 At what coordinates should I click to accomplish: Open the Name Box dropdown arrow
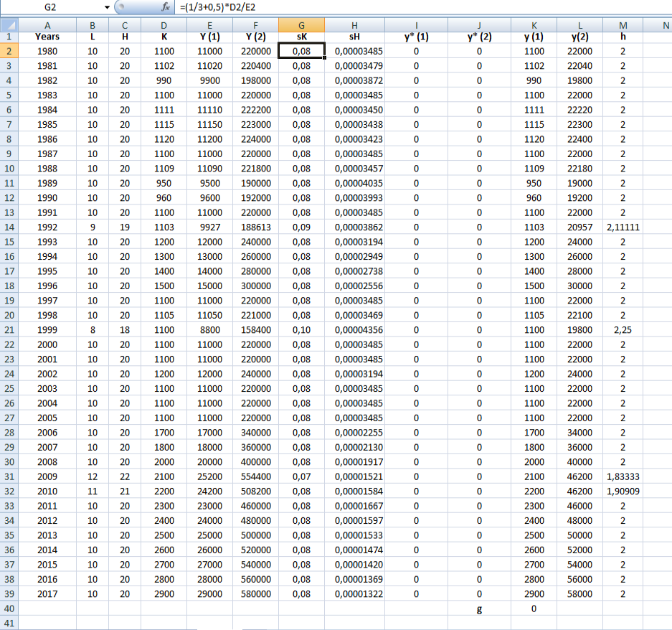click(x=108, y=7)
